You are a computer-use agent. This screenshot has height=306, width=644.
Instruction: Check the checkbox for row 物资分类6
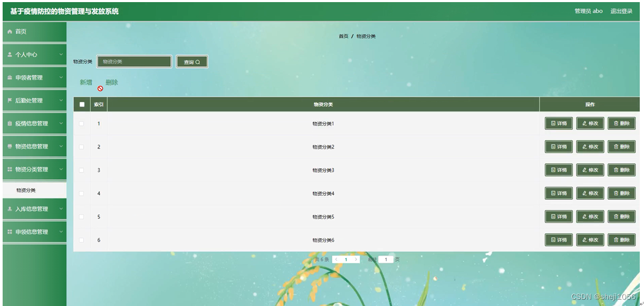point(81,240)
